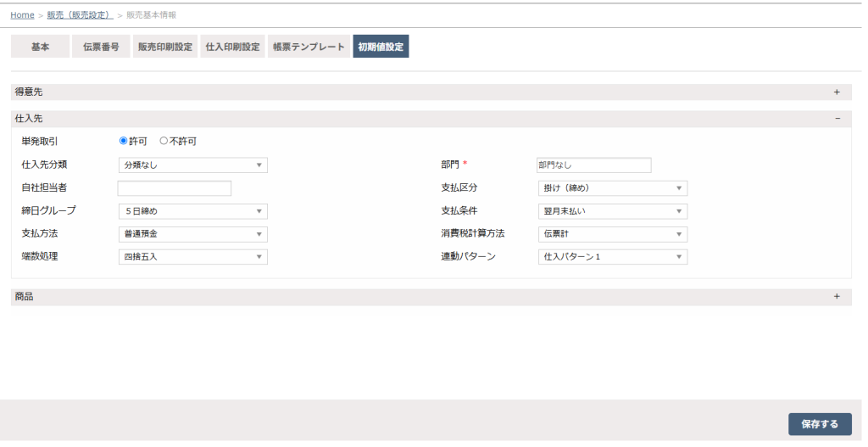Select the 許可 radio button

(x=124, y=142)
